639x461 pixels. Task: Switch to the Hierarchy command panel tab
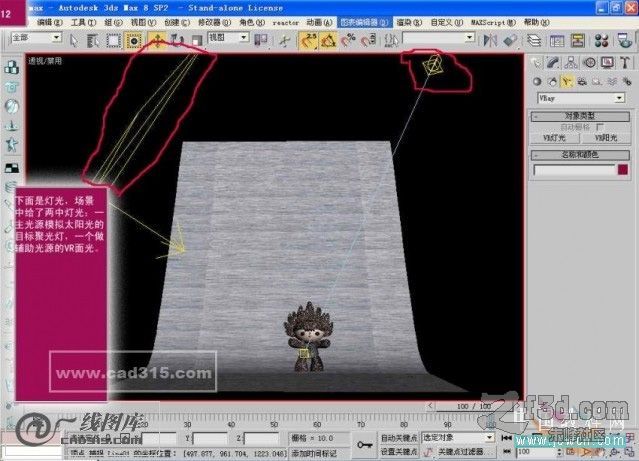click(571, 62)
